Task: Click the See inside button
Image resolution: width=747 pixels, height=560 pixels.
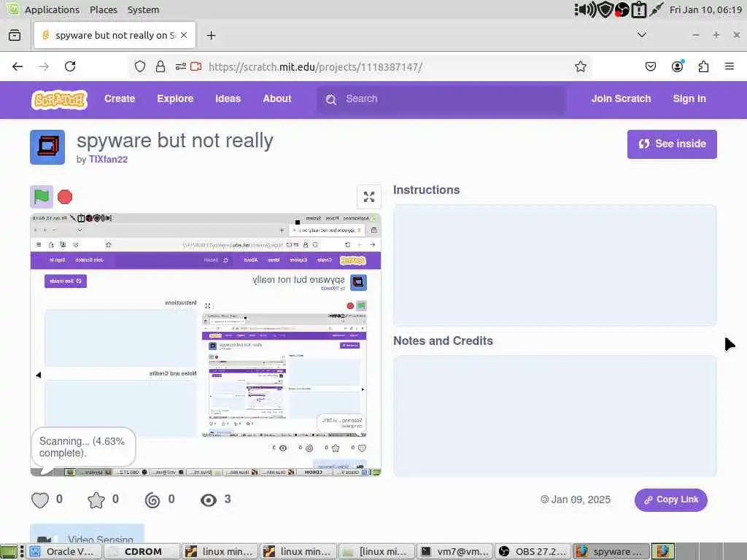Action: coord(672,144)
